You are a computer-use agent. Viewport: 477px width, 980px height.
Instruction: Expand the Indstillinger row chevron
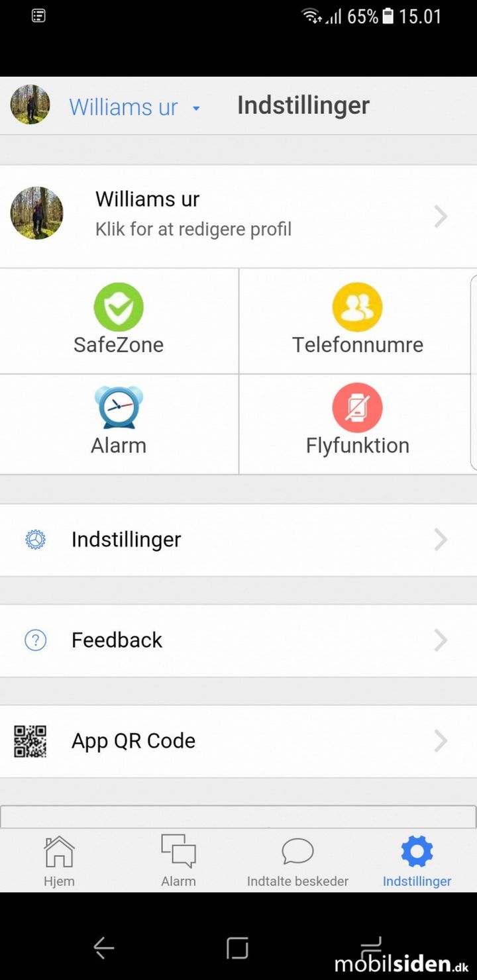pos(441,540)
